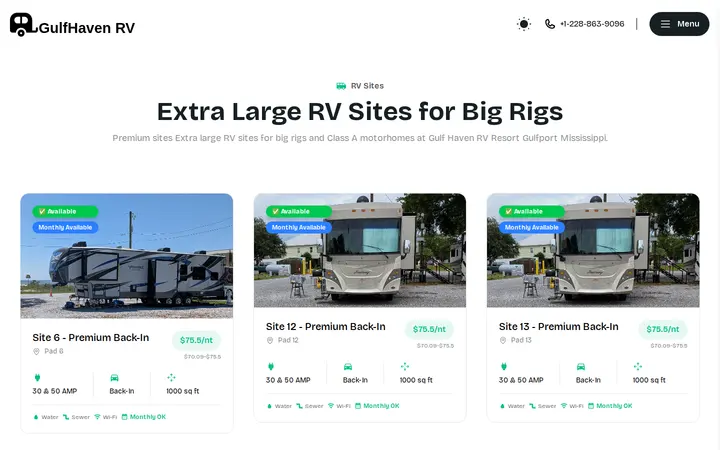The height and width of the screenshot is (450, 720).
Task: Click the power plug icon on Site 12
Action: point(271,366)
